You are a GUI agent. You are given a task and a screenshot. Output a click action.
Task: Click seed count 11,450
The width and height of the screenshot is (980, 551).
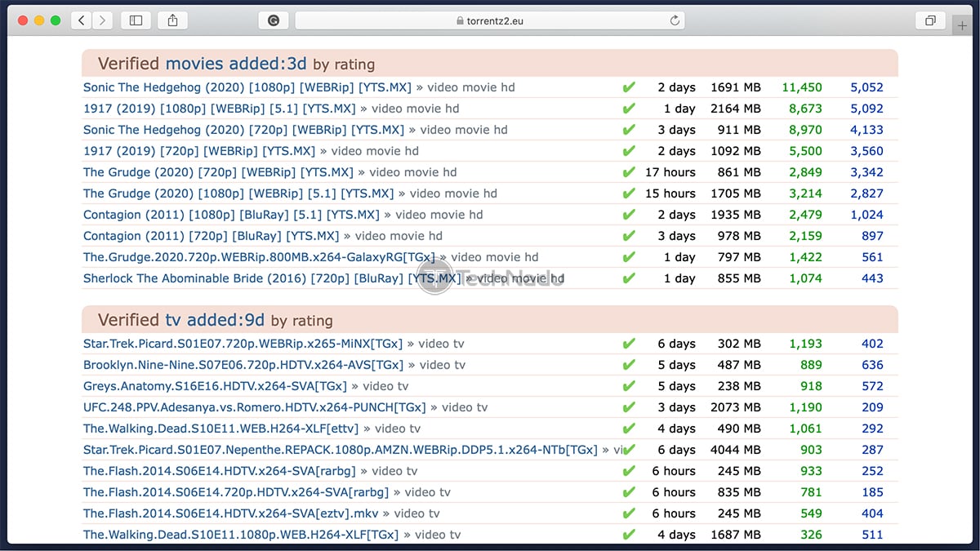802,87
